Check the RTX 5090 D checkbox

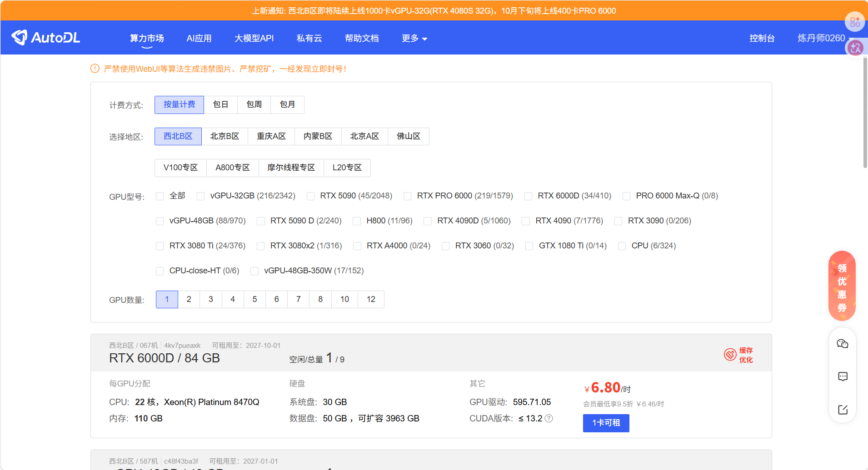(260, 221)
